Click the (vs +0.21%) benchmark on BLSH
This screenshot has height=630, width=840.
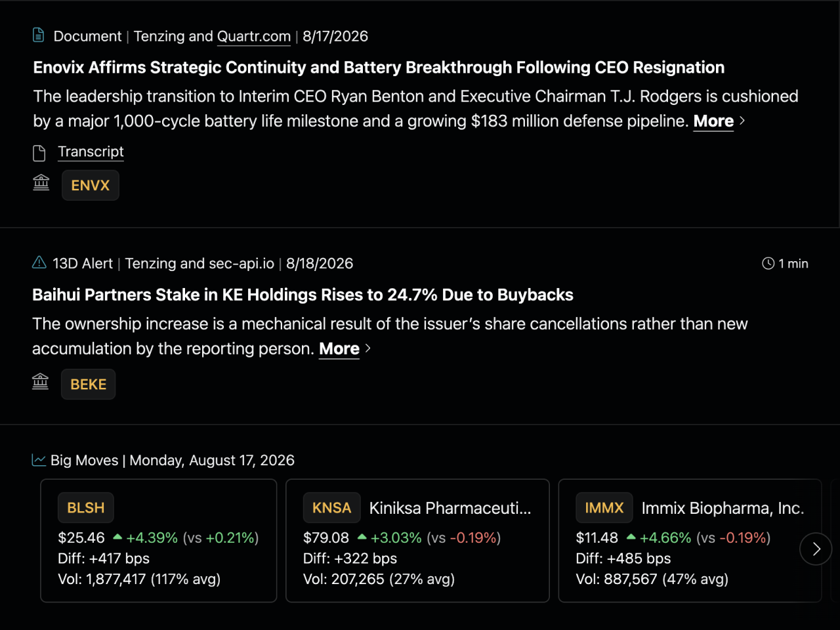(220, 538)
